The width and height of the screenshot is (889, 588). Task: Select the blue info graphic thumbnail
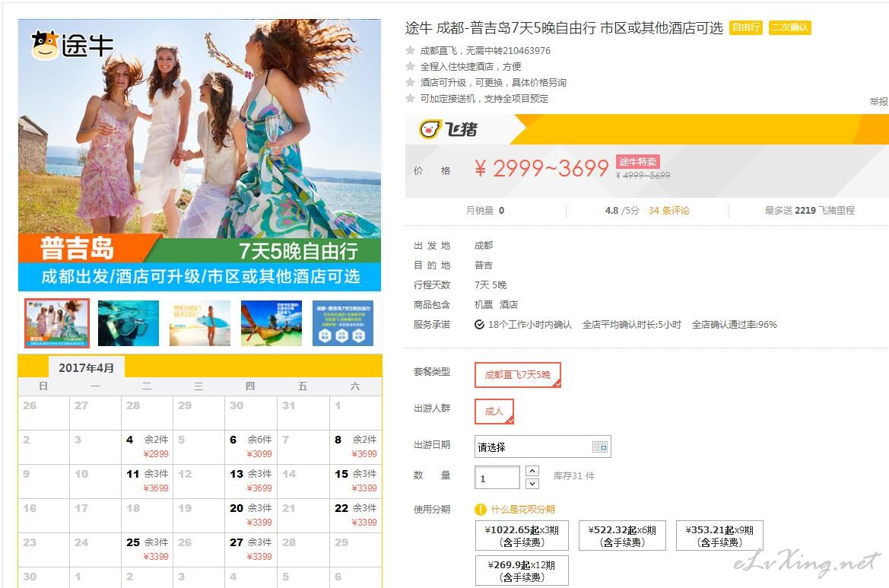[x=342, y=323]
